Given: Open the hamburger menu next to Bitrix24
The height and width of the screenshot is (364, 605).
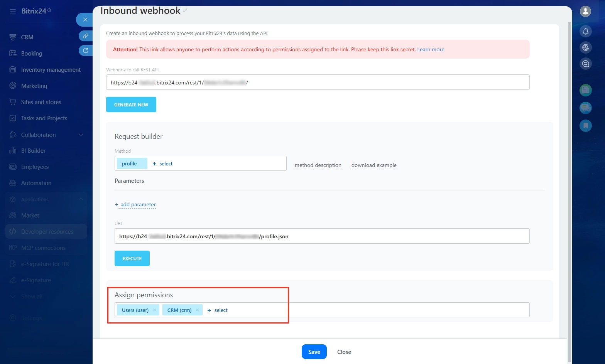Looking at the screenshot, I should point(13,11).
